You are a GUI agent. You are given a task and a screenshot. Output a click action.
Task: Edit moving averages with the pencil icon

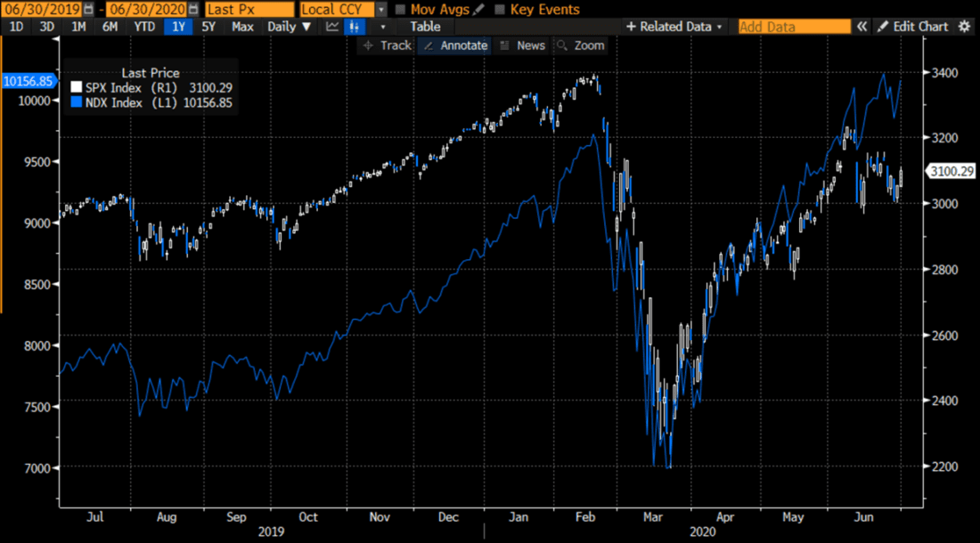coord(478,10)
